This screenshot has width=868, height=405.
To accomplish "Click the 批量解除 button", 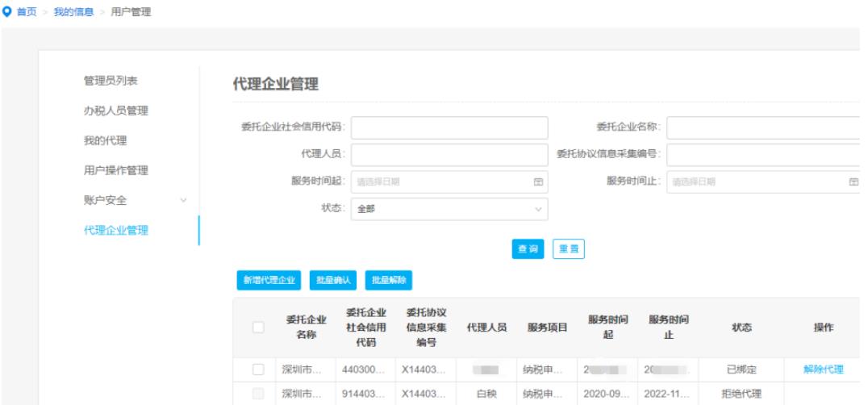I will coord(389,280).
